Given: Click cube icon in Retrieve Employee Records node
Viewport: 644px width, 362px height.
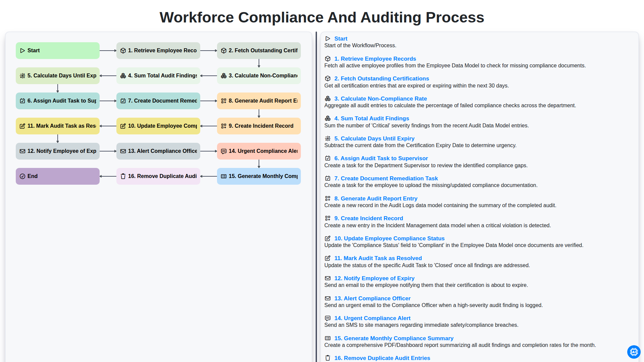Looking at the screenshot, I should point(123,51).
